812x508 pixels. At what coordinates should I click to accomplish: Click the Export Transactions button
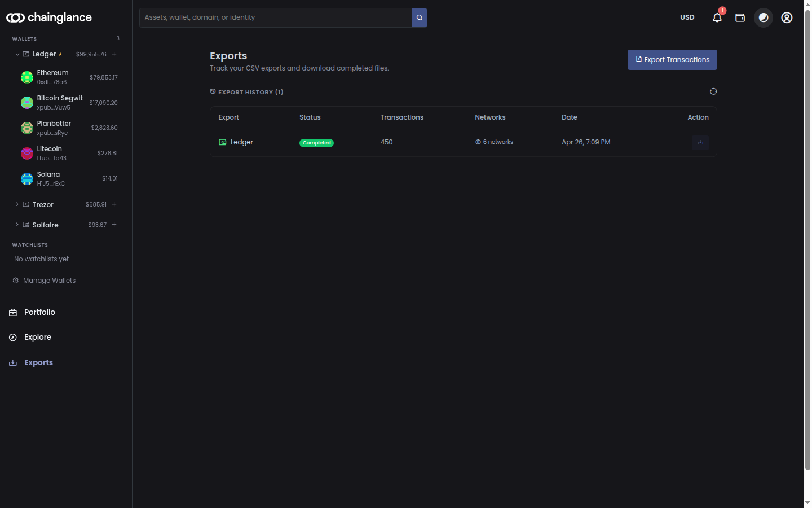coord(672,60)
